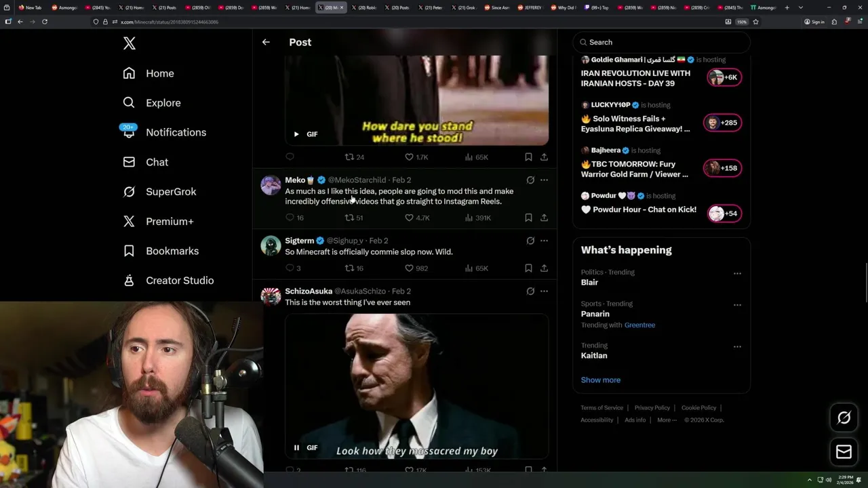
Task: Open the @MekoStarchild handle link
Action: pos(357,180)
